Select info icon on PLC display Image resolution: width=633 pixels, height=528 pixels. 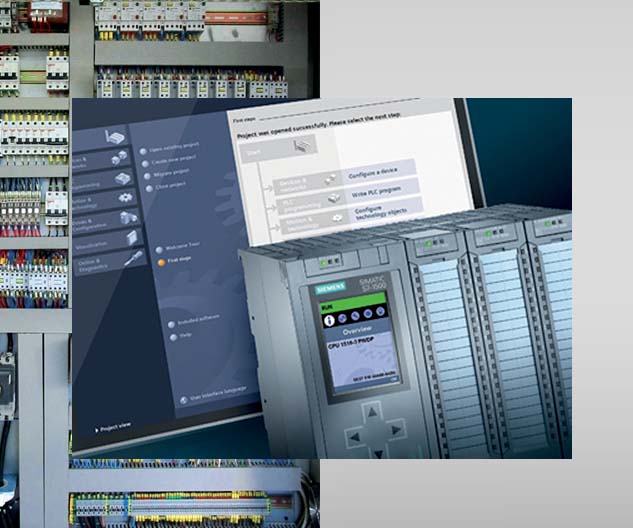pyautogui.click(x=329, y=321)
